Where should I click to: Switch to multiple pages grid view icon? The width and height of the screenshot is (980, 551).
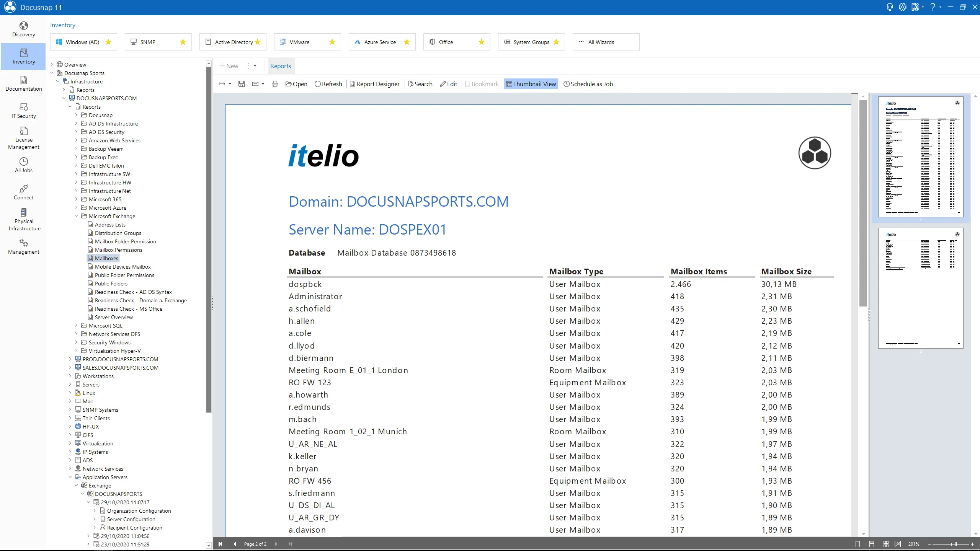coord(886,544)
